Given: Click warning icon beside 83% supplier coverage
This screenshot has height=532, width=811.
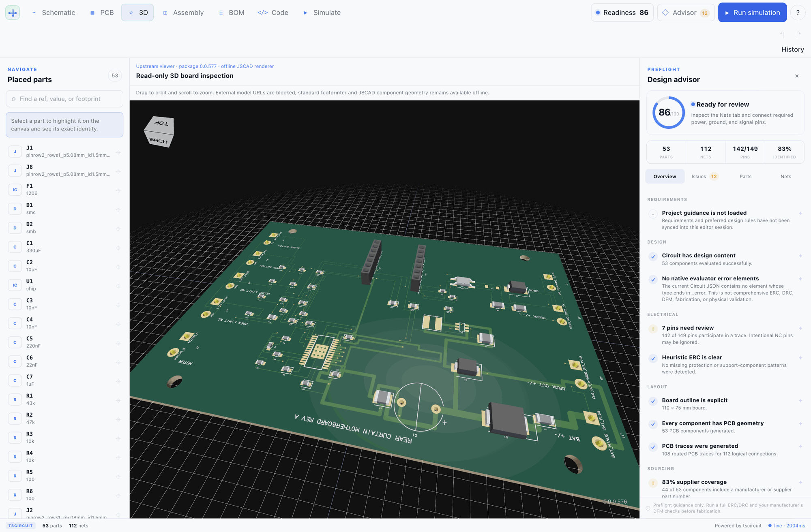Looking at the screenshot, I should pyautogui.click(x=653, y=483).
